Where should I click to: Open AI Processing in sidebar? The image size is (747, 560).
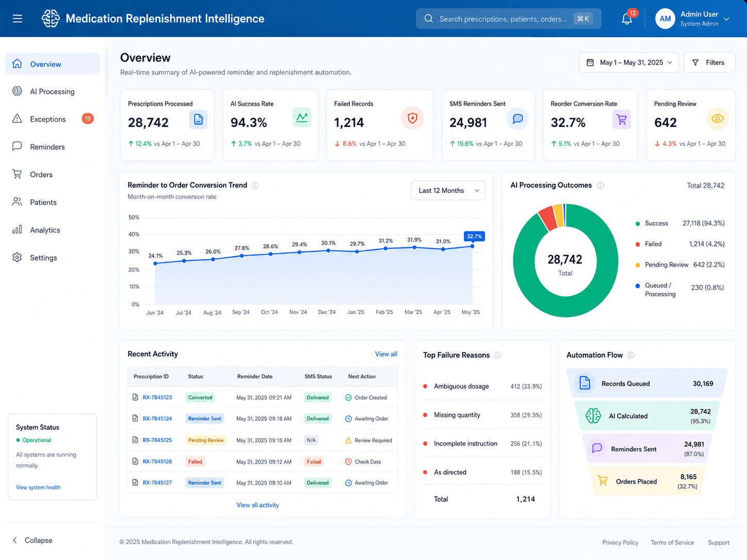pyautogui.click(x=53, y=91)
